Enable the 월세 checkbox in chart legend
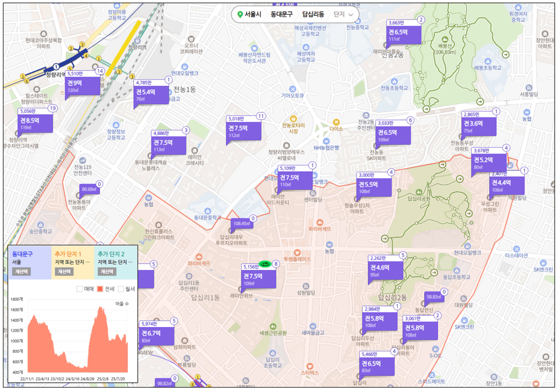 point(121,289)
